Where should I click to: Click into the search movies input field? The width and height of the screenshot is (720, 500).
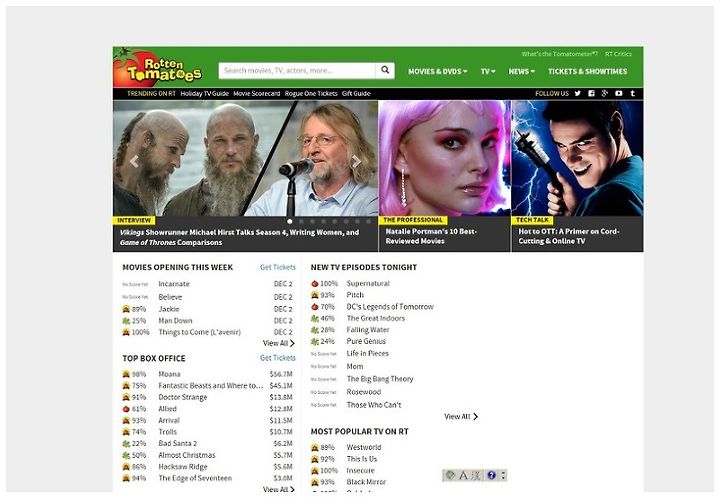point(297,70)
